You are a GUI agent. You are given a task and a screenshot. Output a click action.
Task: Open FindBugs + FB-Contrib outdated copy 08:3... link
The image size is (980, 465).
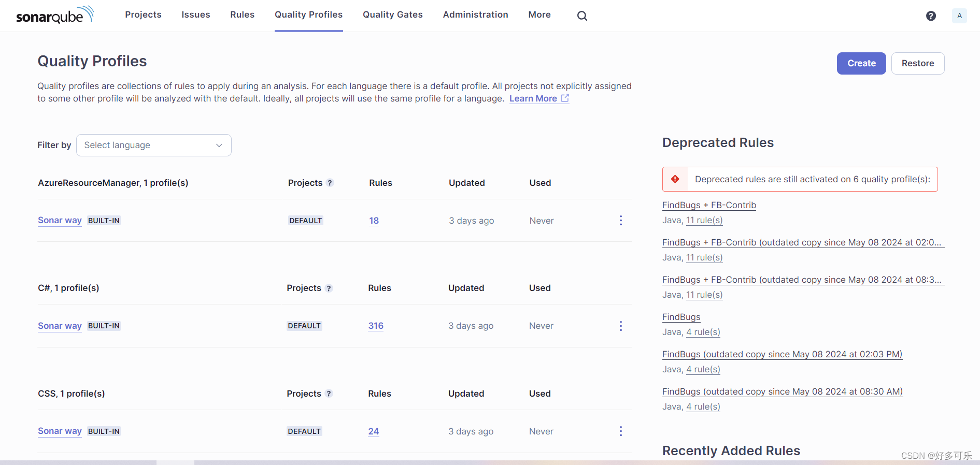[x=803, y=280]
